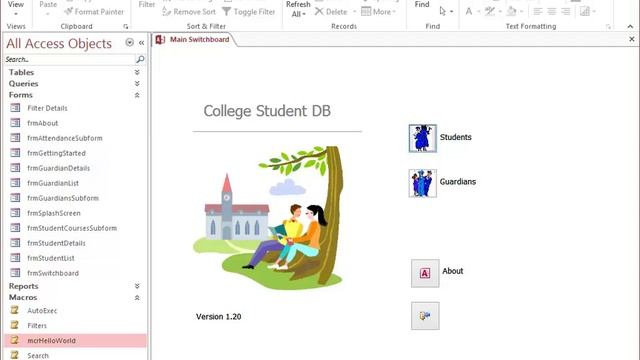640x360 pixels.
Task: Click the center align icon
Action: pyautogui.click(x=551, y=11)
